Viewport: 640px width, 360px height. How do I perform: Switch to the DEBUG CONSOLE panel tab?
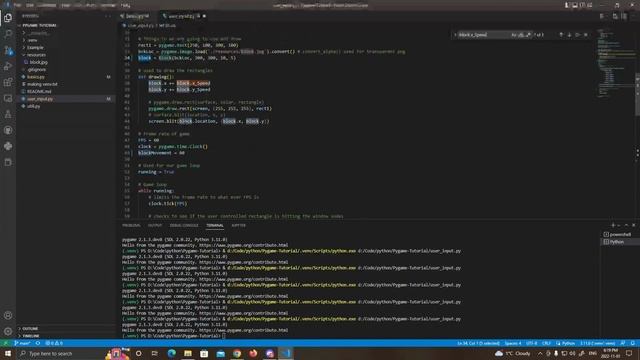tap(184, 225)
